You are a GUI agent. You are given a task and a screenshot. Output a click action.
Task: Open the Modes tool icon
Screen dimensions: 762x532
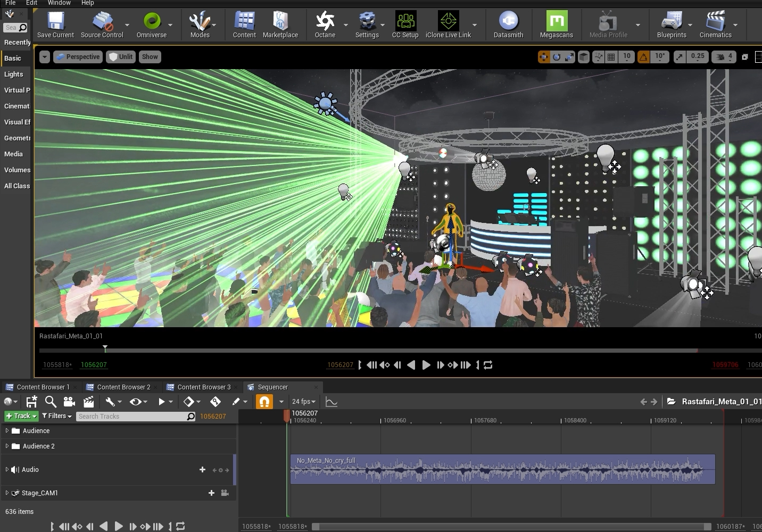click(200, 24)
